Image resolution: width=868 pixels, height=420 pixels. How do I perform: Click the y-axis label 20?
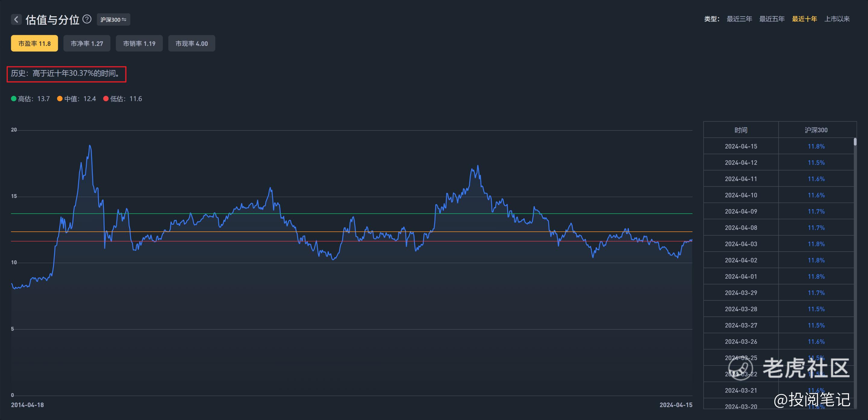[x=14, y=130]
